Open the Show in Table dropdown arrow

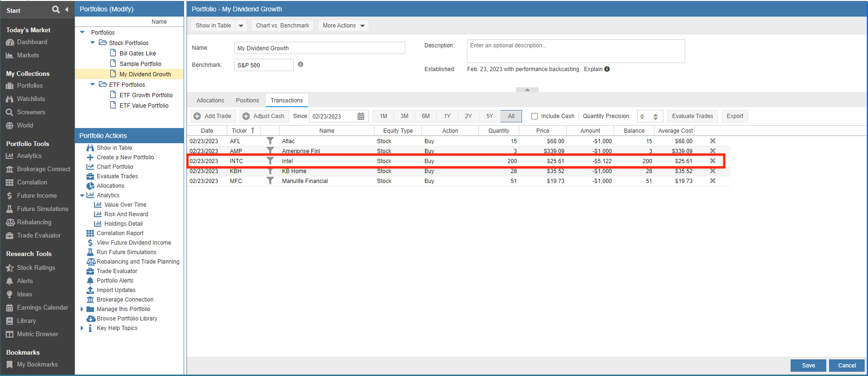[x=241, y=26]
